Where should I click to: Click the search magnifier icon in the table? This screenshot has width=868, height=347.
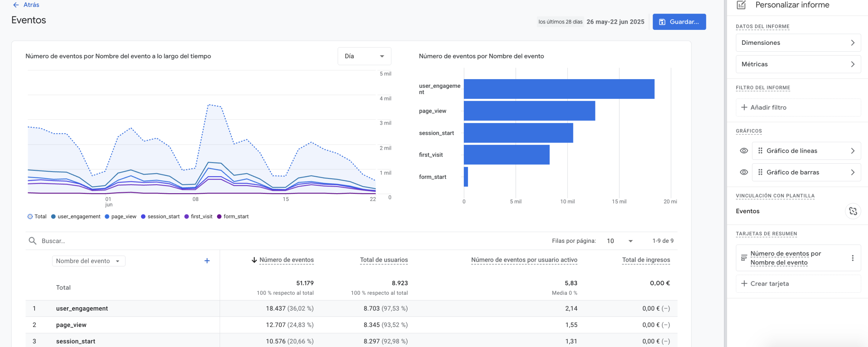(x=33, y=241)
